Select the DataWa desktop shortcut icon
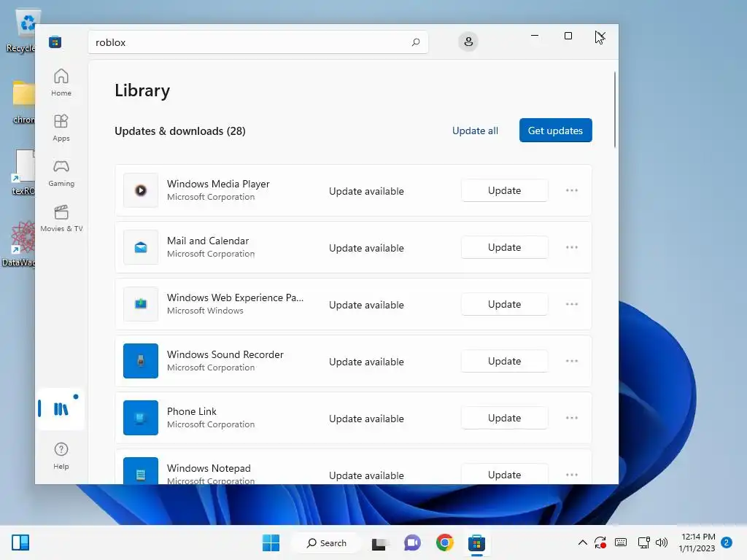Screen dimensions: 747x560 19,244
